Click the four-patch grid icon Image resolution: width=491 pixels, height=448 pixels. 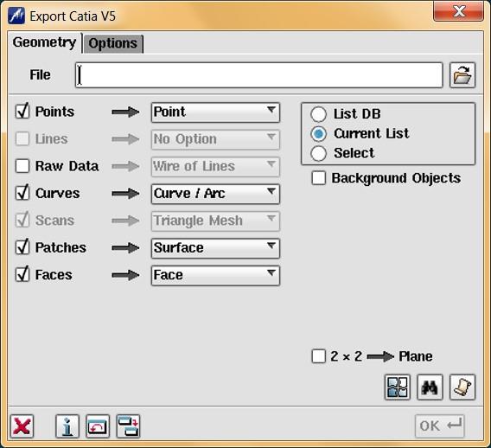point(398,387)
